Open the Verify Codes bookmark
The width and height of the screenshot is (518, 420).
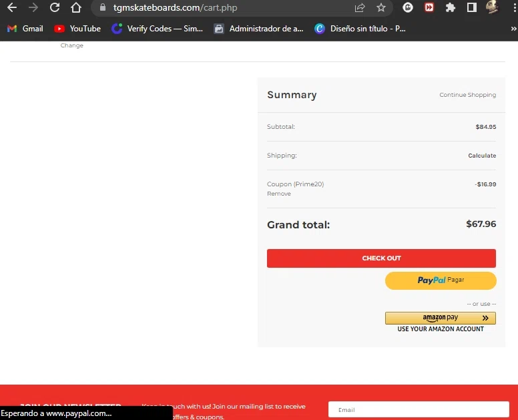point(158,29)
